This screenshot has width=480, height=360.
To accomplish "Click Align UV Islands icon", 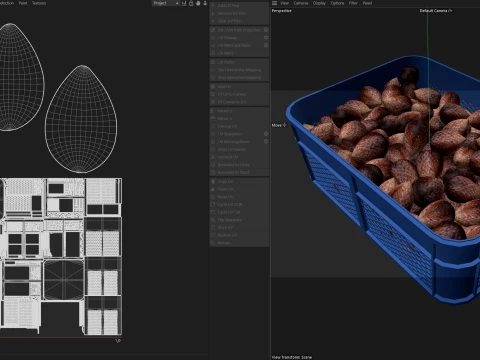I will pyautogui.click(x=213, y=149).
